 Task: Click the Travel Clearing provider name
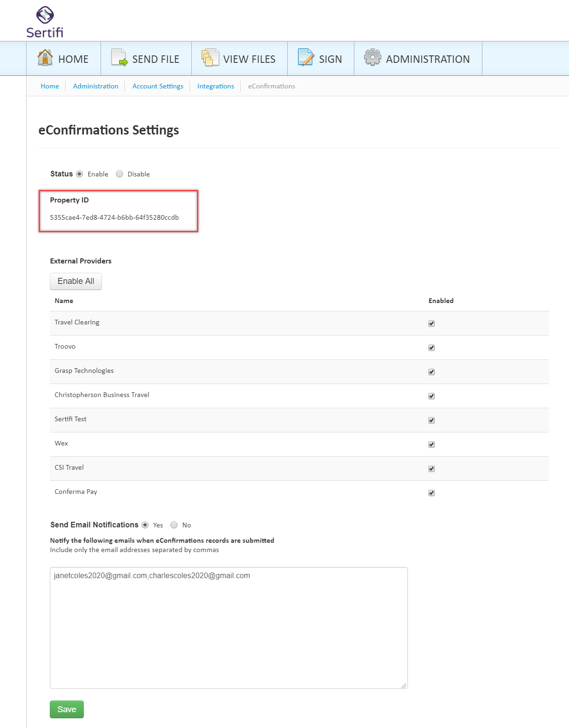tap(77, 322)
